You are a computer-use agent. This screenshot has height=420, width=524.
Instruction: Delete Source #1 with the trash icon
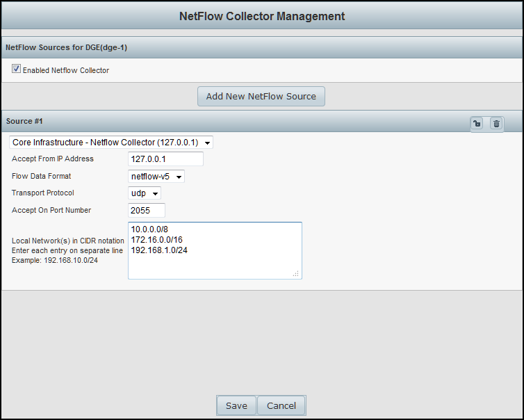point(496,123)
